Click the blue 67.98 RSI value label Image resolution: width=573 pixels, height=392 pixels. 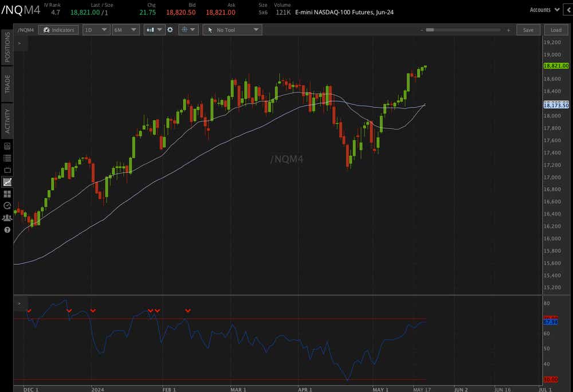pos(550,322)
